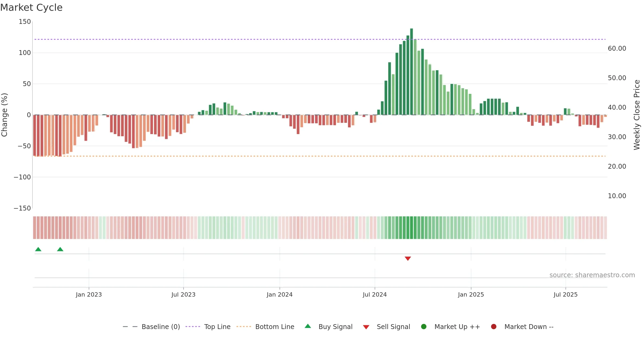Viewport: 644px width, 362px height.
Task: Select the second green buy signal marker
Action: click(x=60, y=249)
